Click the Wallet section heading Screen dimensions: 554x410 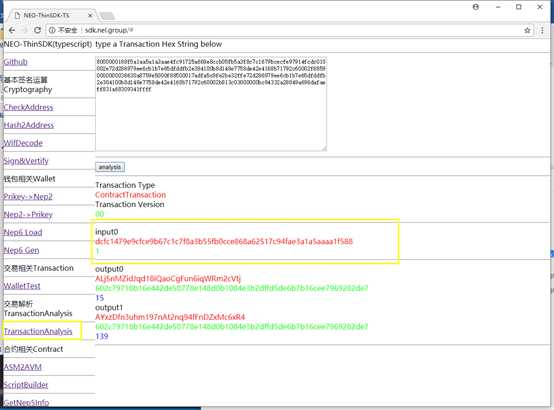point(30,179)
